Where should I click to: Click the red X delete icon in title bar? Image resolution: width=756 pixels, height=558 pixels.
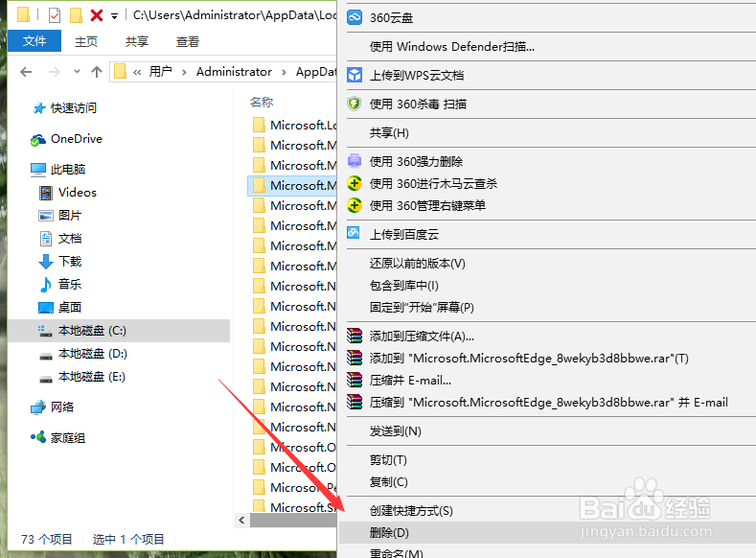click(97, 15)
